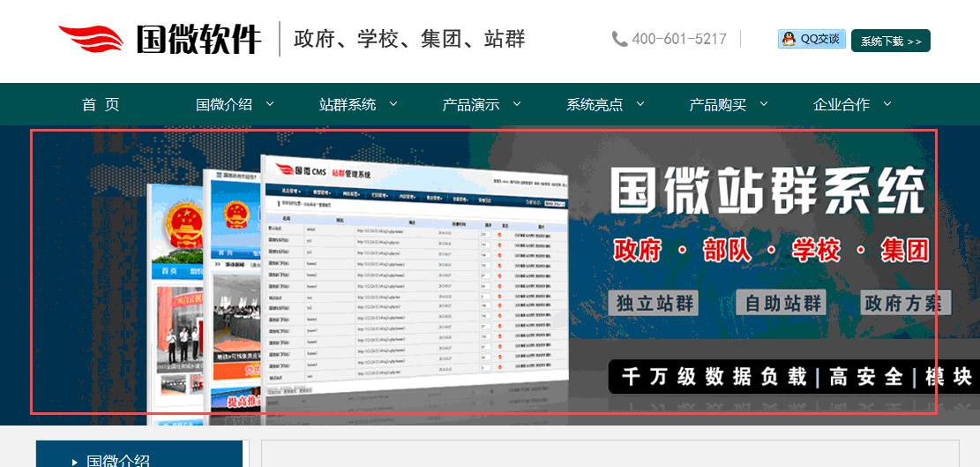Click the red wing logo icon
Viewport: 980px width, 467px height.
tap(91, 40)
